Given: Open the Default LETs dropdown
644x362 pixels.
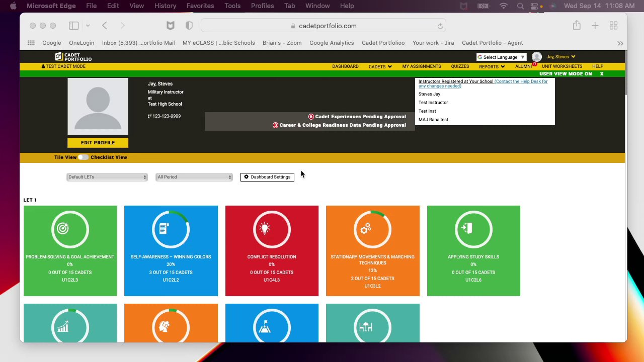Looking at the screenshot, I should click(107, 177).
